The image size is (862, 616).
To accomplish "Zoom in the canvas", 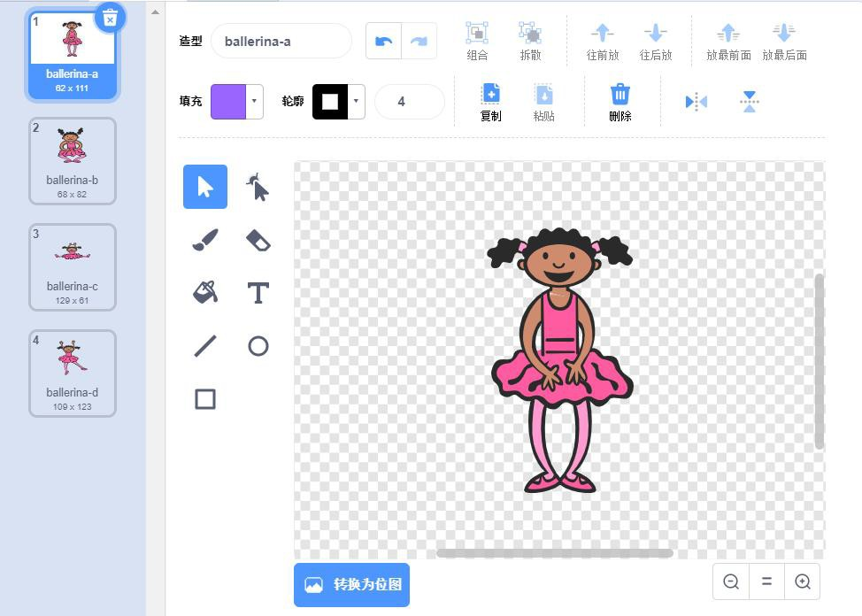I will click(802, 581).
